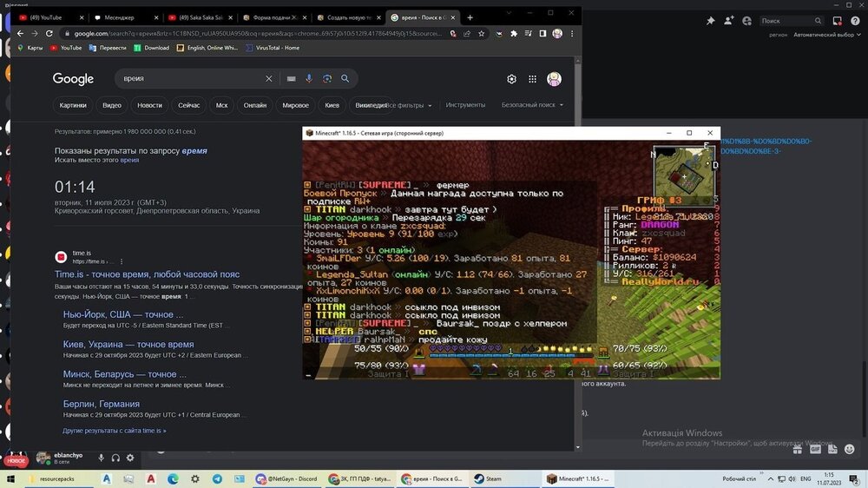Open Другие результаты с сайта time.is

click(x=114, y=431)
